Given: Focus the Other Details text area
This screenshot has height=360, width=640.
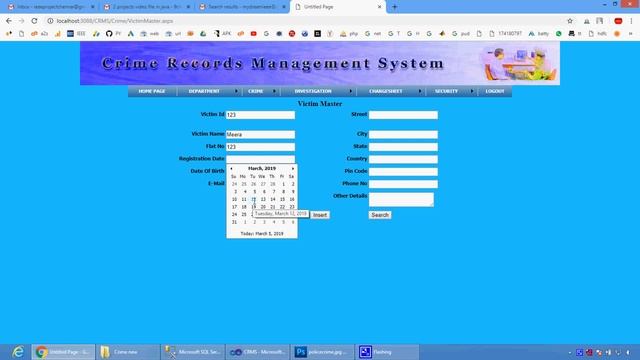Looking at the screenshot, I should 401,200.
